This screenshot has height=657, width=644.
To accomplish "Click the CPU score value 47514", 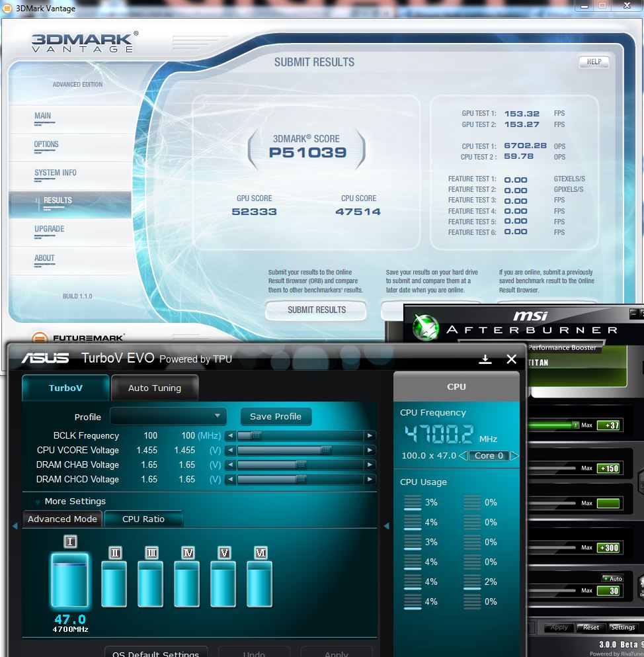I will point(358,212).
